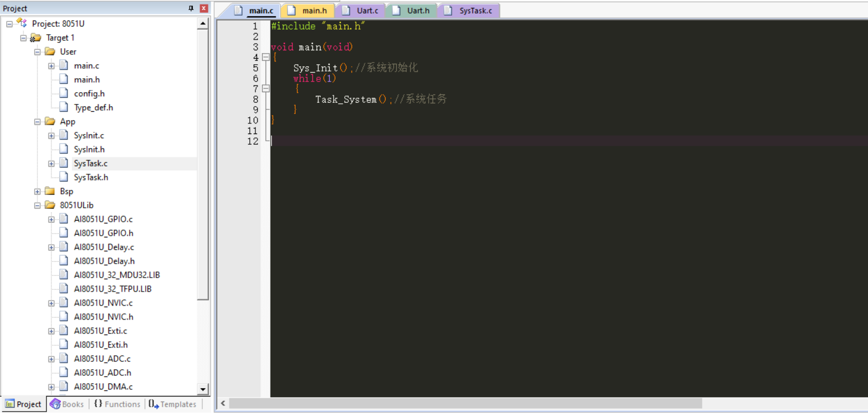Click the file icon beside SysTask.h
The height and width of the screenshot is (415, 868).
click(63, 177)
